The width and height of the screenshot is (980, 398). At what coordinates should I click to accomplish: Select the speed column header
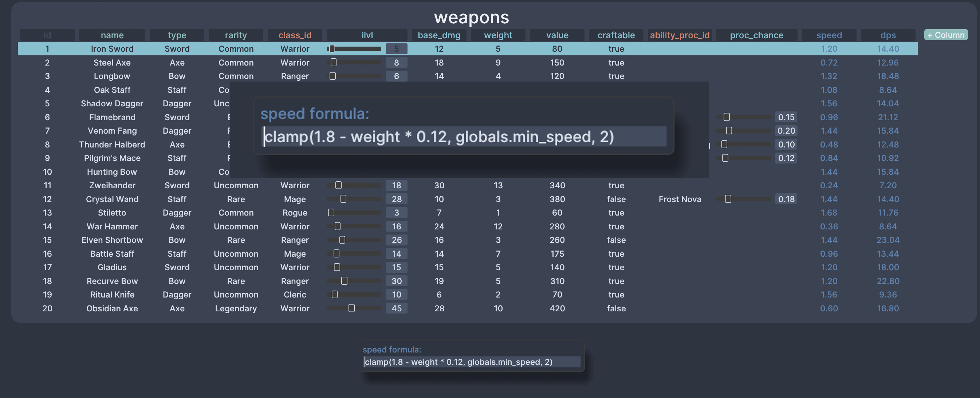pyautogui.click(x=829, y=35)
